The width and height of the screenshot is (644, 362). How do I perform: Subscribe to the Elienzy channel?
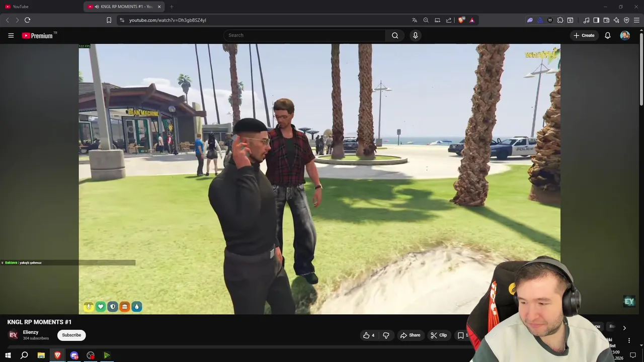point(71,335)
